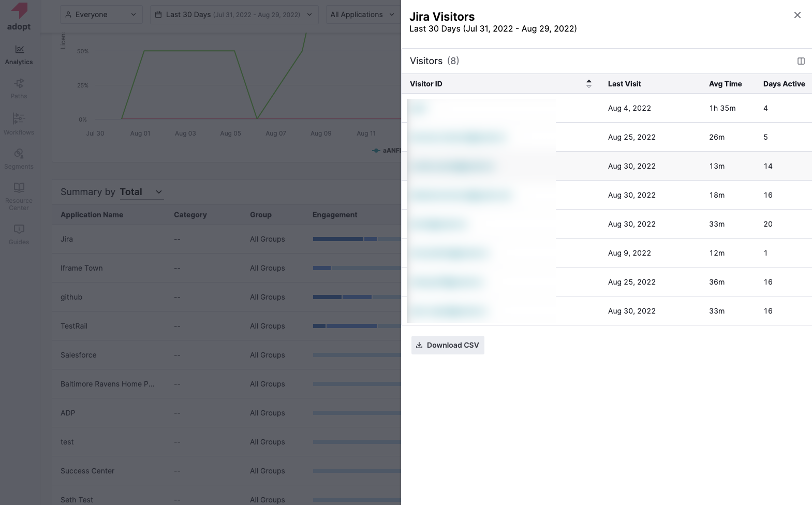Sort by Avg Time column header
812x505 pixels.
pos(725,84)
